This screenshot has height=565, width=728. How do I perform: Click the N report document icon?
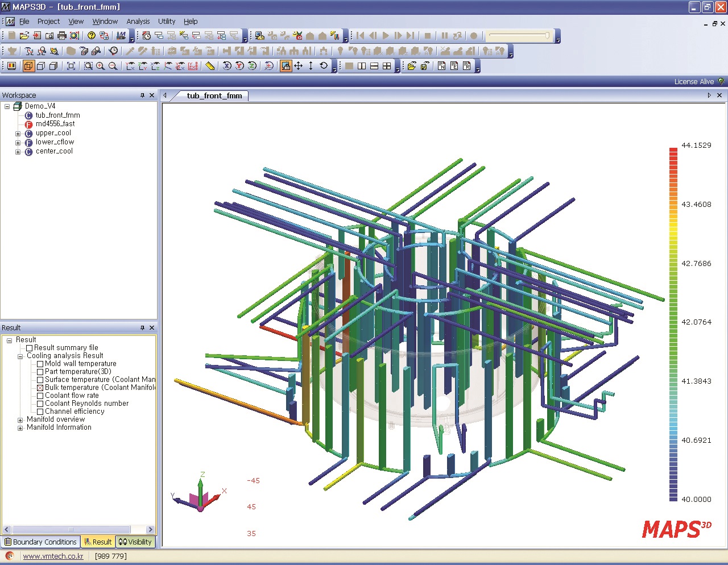pos(442,66)
